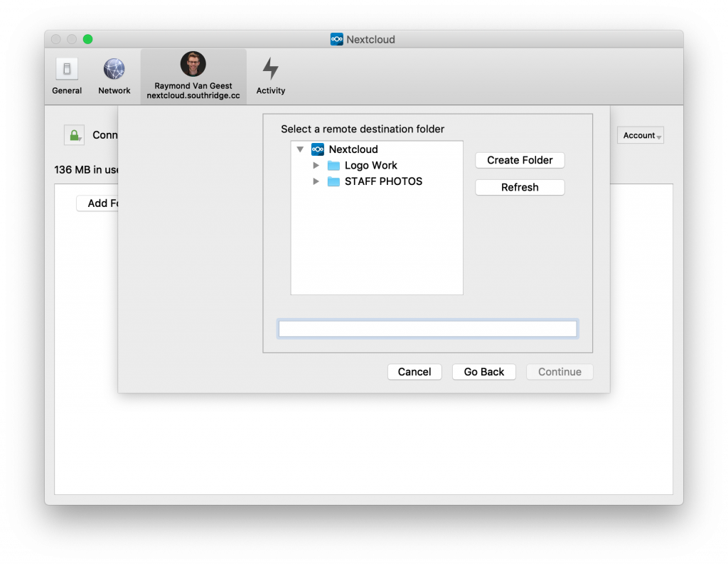Click the Nextcloud logo in folder tree

(x=318, y=149)
